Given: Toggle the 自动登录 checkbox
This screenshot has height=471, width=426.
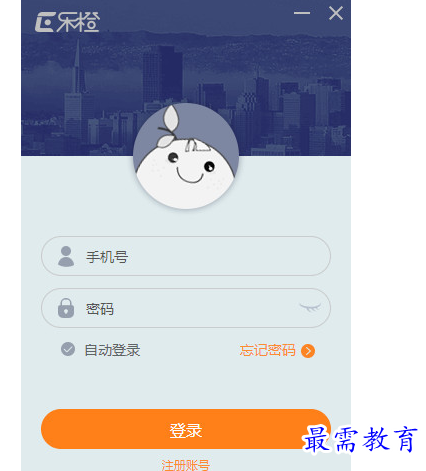Looking at the screenshot, I should coord(68,349).
